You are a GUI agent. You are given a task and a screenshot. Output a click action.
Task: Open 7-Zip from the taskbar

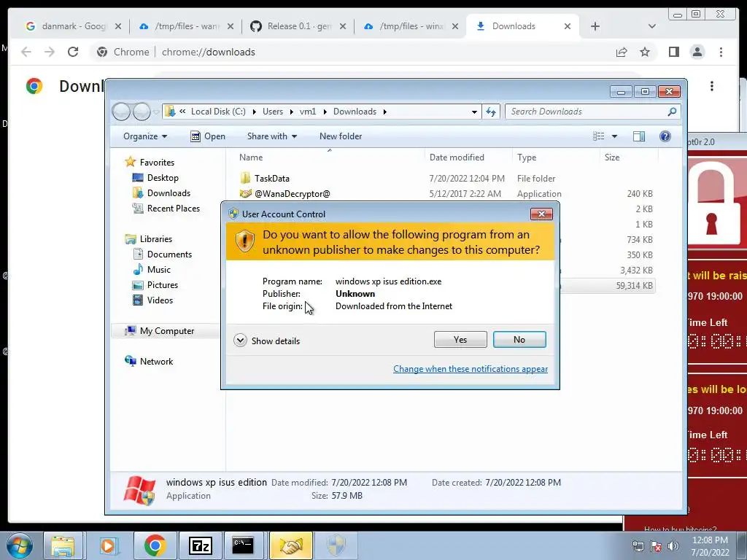coord(200,545)
